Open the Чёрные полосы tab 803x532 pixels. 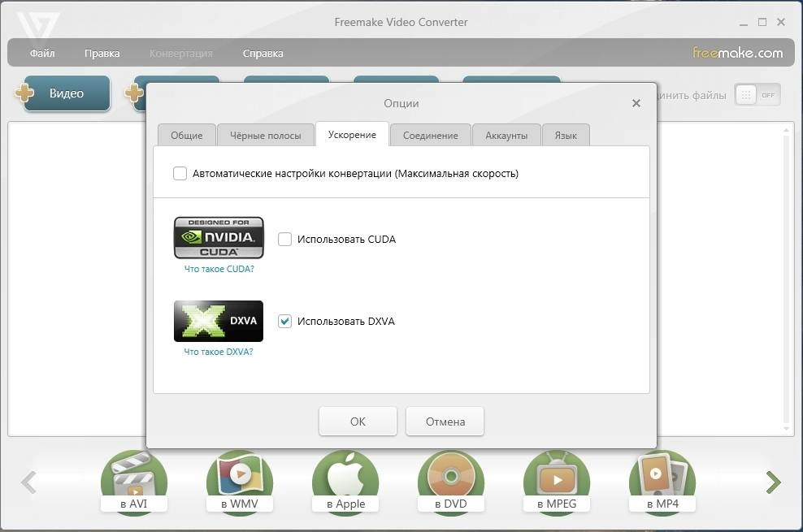click(265, 136)
